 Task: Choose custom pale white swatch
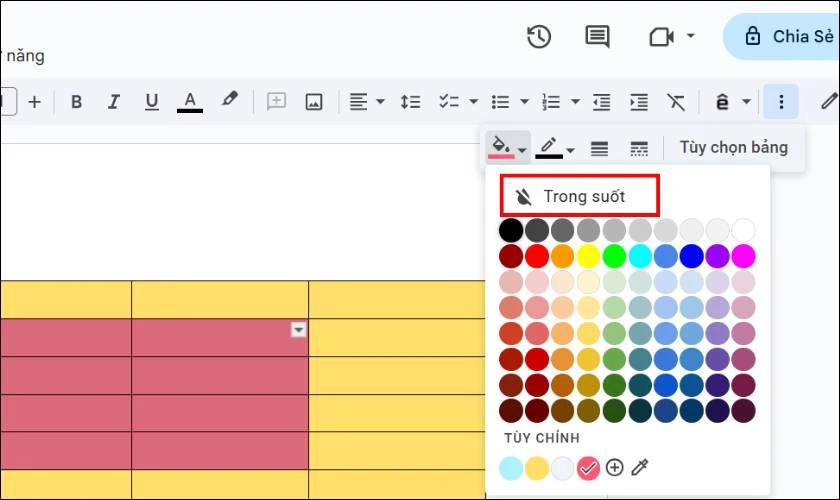coord(562,468)
